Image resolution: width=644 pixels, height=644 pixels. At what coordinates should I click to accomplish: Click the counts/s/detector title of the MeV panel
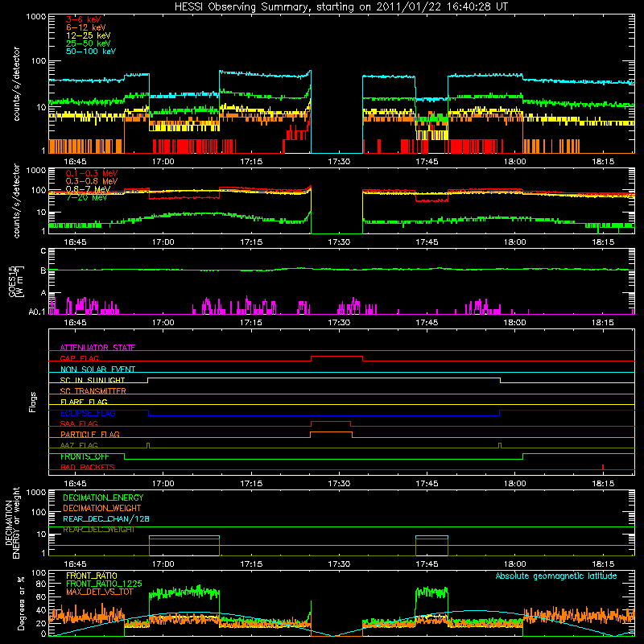click(x=16, y=200)
